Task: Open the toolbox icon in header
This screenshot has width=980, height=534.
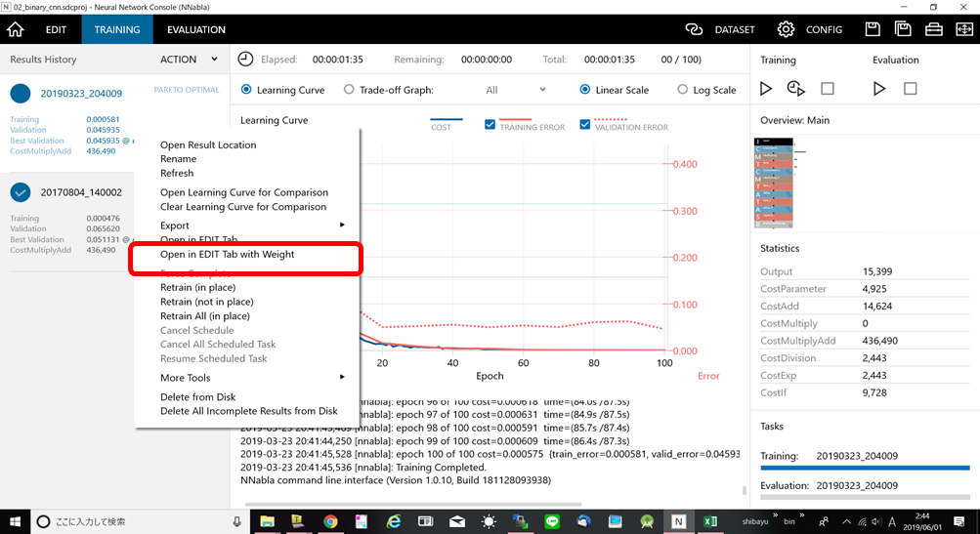Action: (934, 29)
